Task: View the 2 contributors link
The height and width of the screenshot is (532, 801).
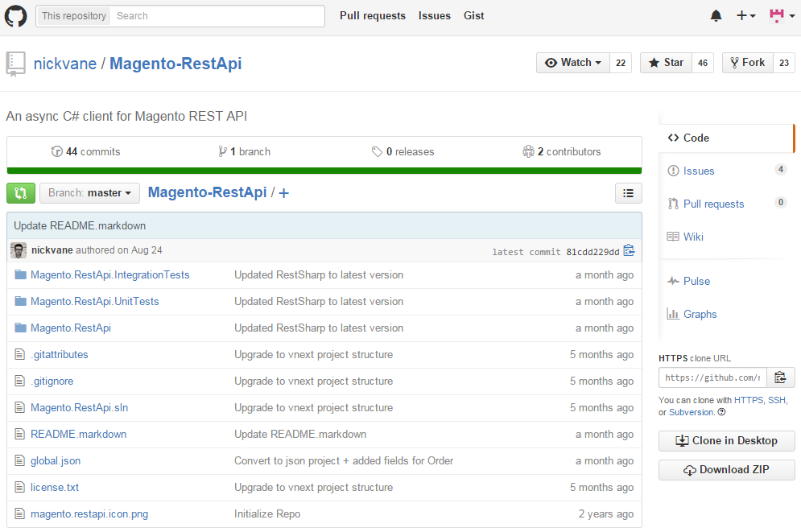Action: tap(561, 151)
